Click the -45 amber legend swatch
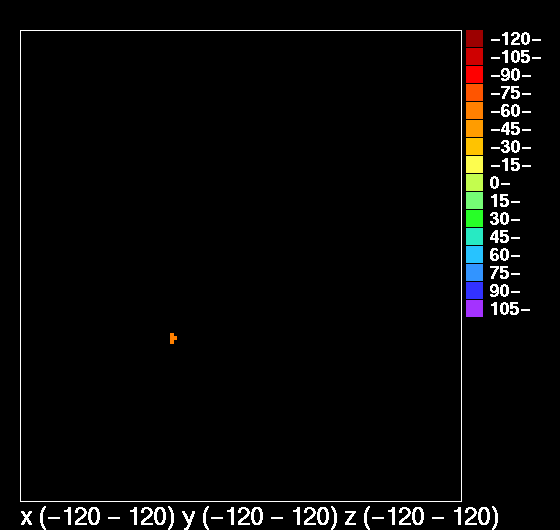The image size is (560, 530). [474, 129]
